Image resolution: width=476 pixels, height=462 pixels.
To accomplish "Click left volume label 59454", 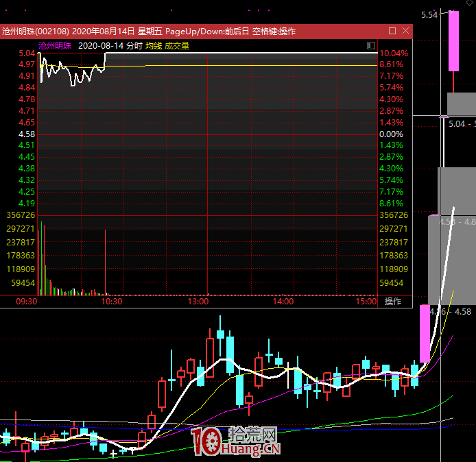I will coord(23,282).
